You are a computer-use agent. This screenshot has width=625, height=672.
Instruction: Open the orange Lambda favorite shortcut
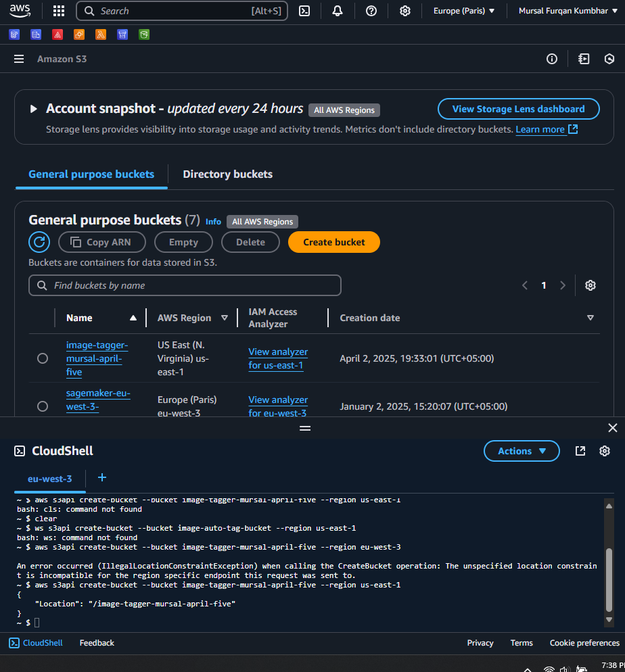click(x=101, y=34)
